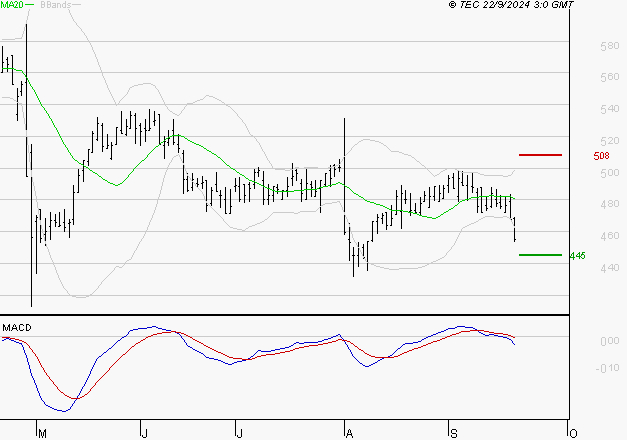Click the MA20 legend label
Image resolution: width=627 pixels, height=440 pixels.
12,5
